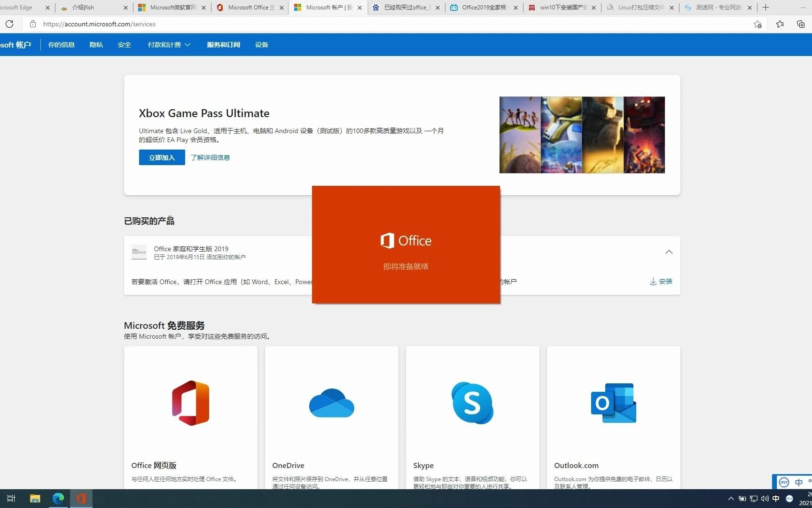Click the Xbox Game Pass games artwork
The width and height of the screenshot is (812, 508).
coord(582,135)
